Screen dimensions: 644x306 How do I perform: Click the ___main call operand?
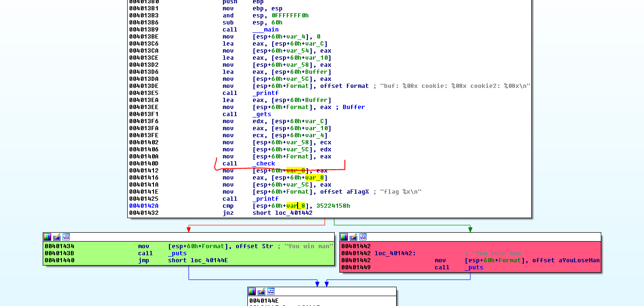pyautogui.click(x=266, y=30)
